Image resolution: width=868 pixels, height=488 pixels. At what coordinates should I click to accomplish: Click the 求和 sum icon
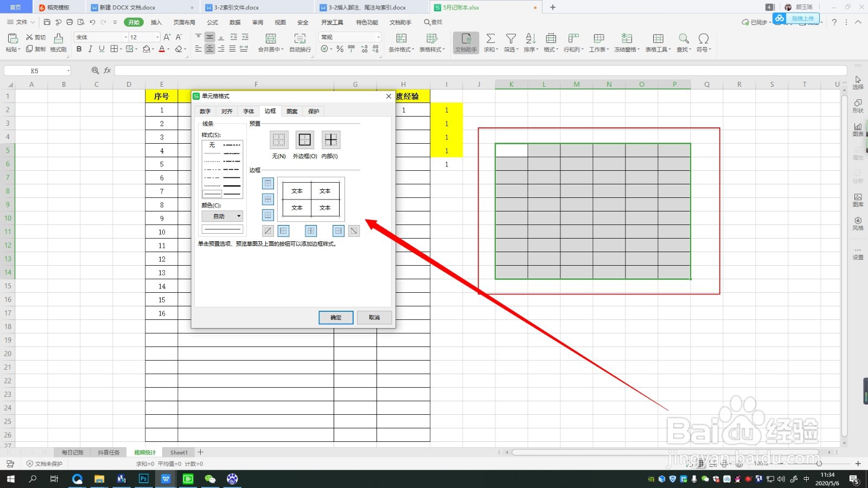pyautogui.click(x=490, y=38)
